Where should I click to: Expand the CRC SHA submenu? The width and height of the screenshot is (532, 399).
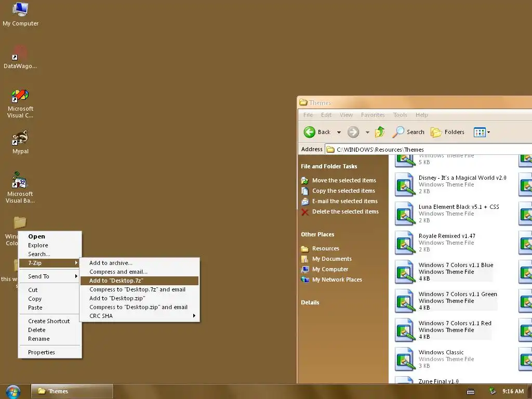pos(139,316)
